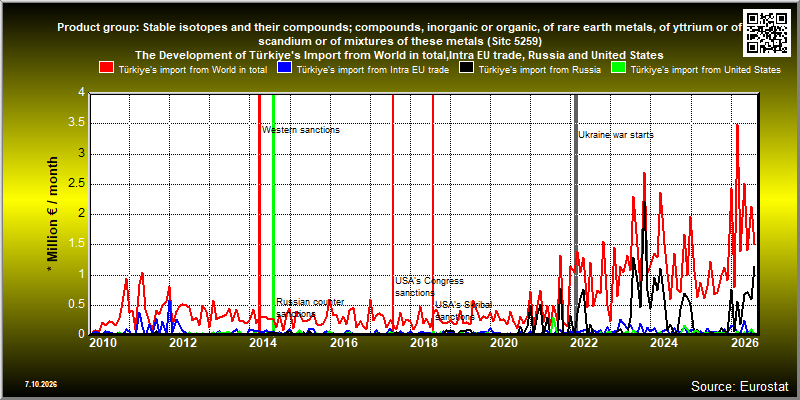Click the x-axis label 2010

point(103,342)
